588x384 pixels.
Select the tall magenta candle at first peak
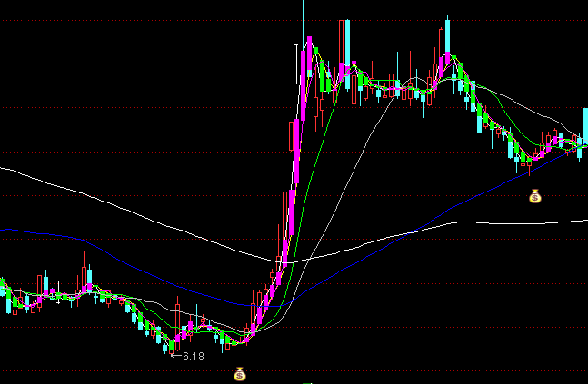(x=309, y=56)
